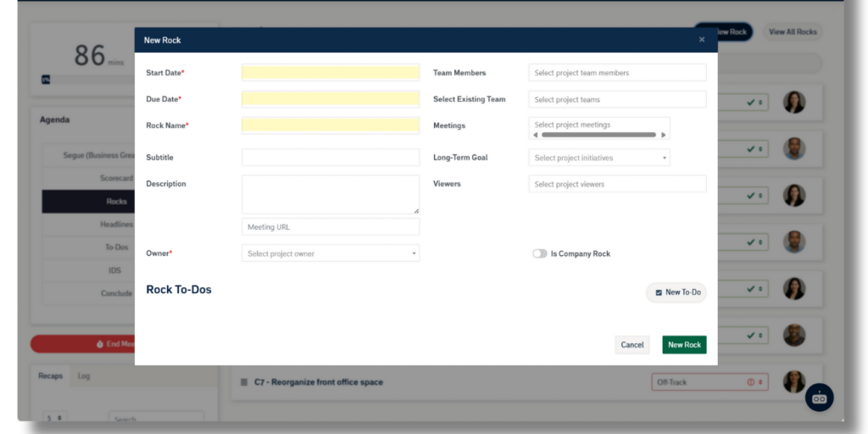This screenshot has height=434, width=868.
Task: Click the Off-Track warning icon
Action: coord(750,382)
